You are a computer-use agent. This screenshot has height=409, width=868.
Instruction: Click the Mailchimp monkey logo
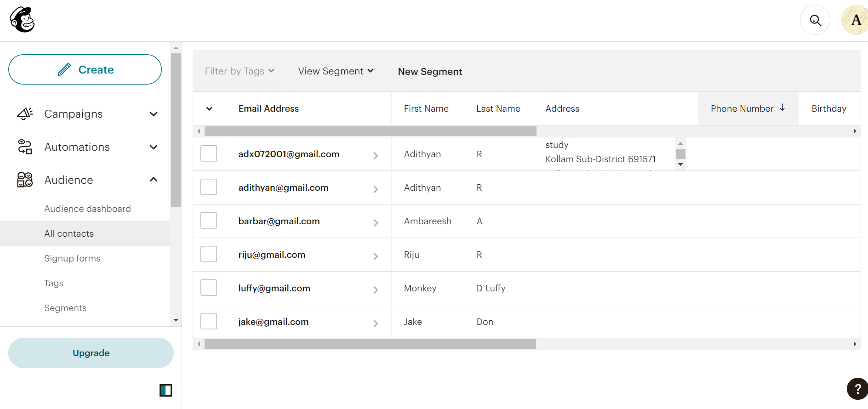pos(22,20)
